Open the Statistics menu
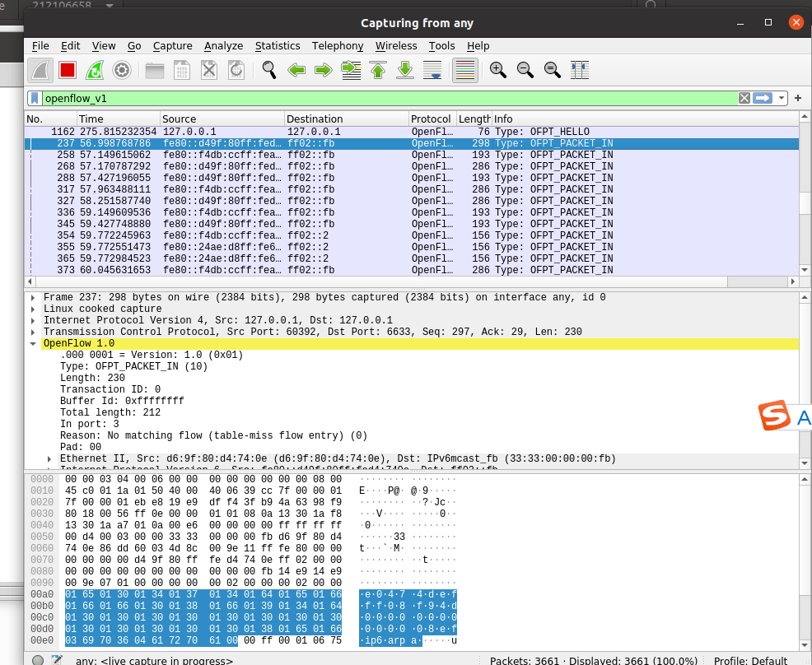Image resolution: width=812 pixels, height=665 pixels. click(278, 46)
